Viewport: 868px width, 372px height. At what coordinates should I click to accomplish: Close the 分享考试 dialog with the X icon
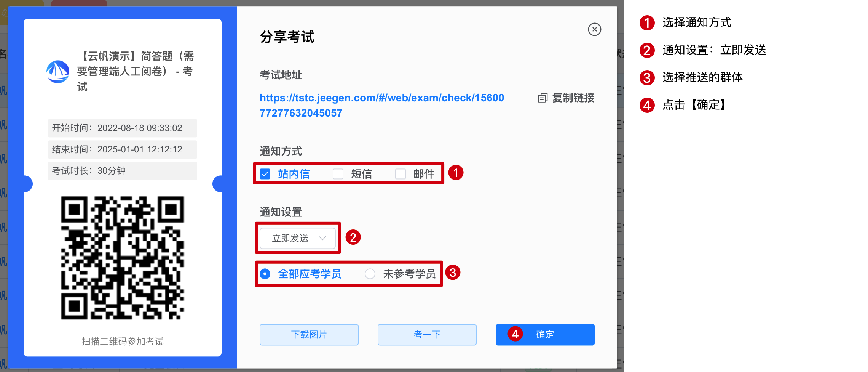(x=594, y=29)
